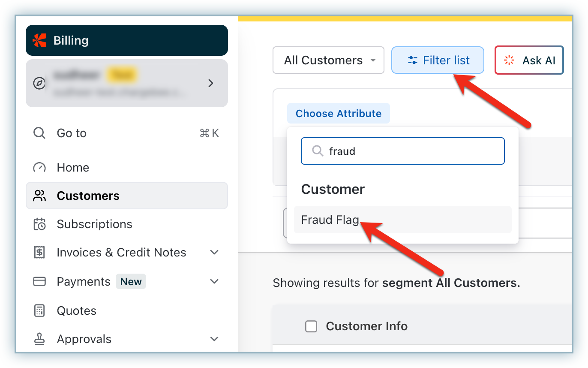588x368 pixels.
Task: Click the Invoices receipt icon
Action: click(39, 252)
